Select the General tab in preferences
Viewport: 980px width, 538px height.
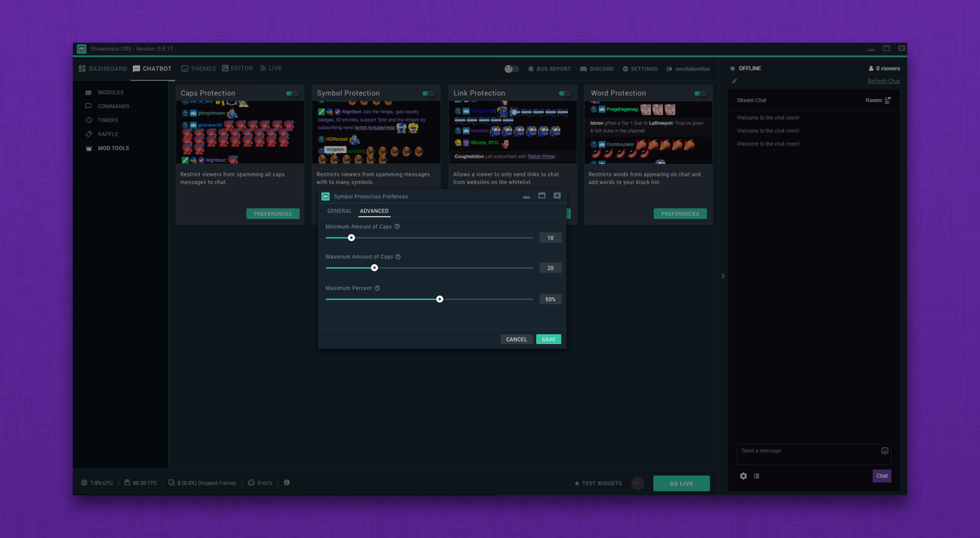coord(339,211)
